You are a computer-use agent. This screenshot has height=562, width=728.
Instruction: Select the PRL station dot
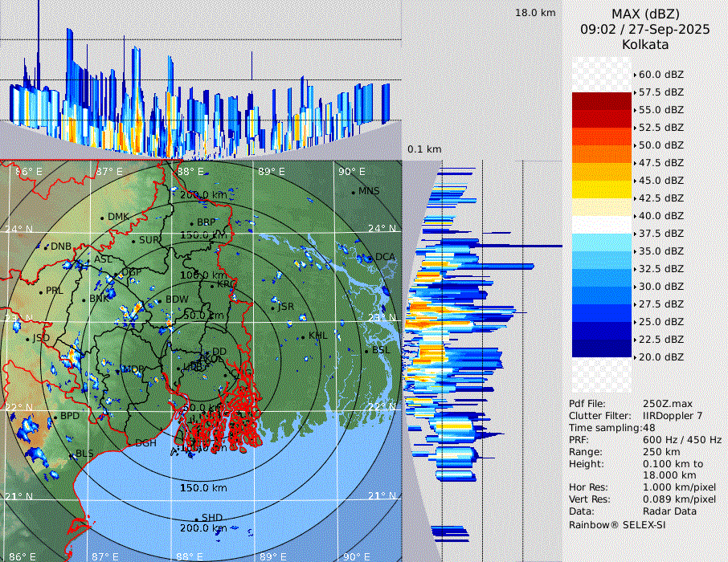coord(40,291)
